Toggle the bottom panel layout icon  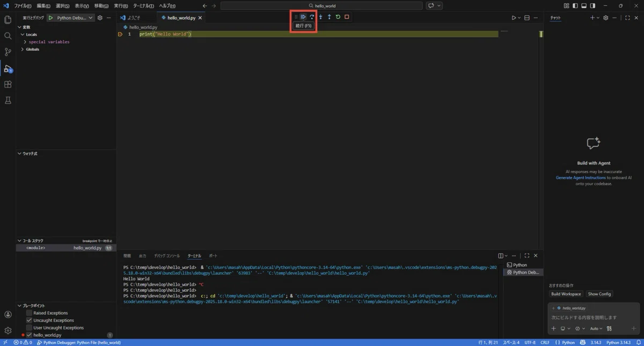click(x=584, y=5)
